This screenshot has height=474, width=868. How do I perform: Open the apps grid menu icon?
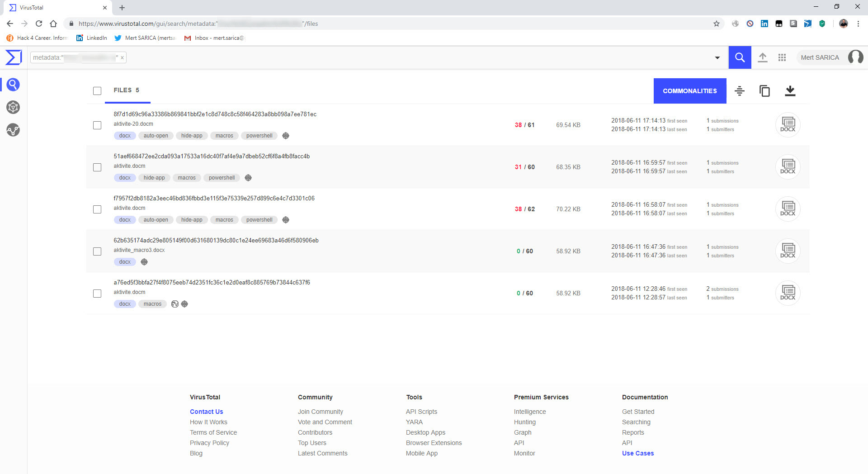pyautogui.click(x=782, y=57)
